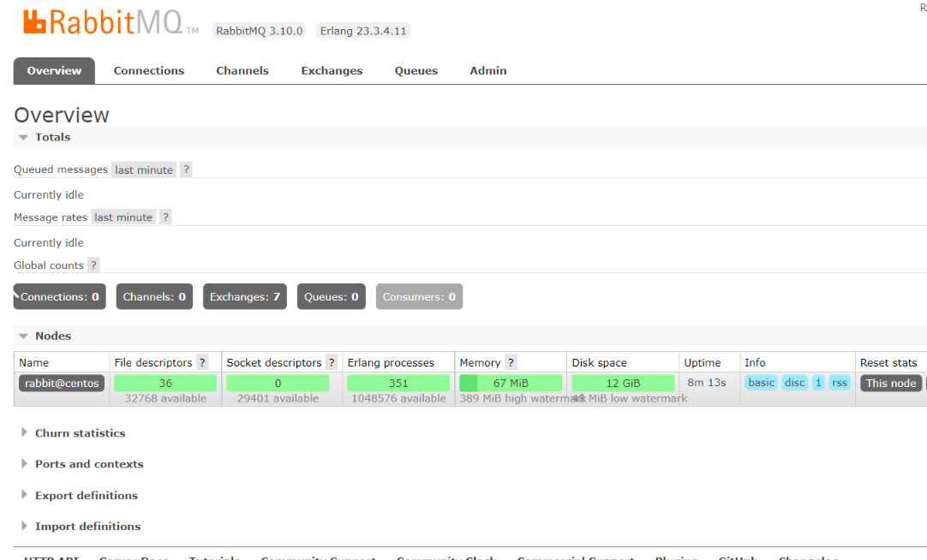The width and height of the screenshot is (927, 560).
Task: Click the 351 Erlang processes bar
Action: [x=398, y=383]
